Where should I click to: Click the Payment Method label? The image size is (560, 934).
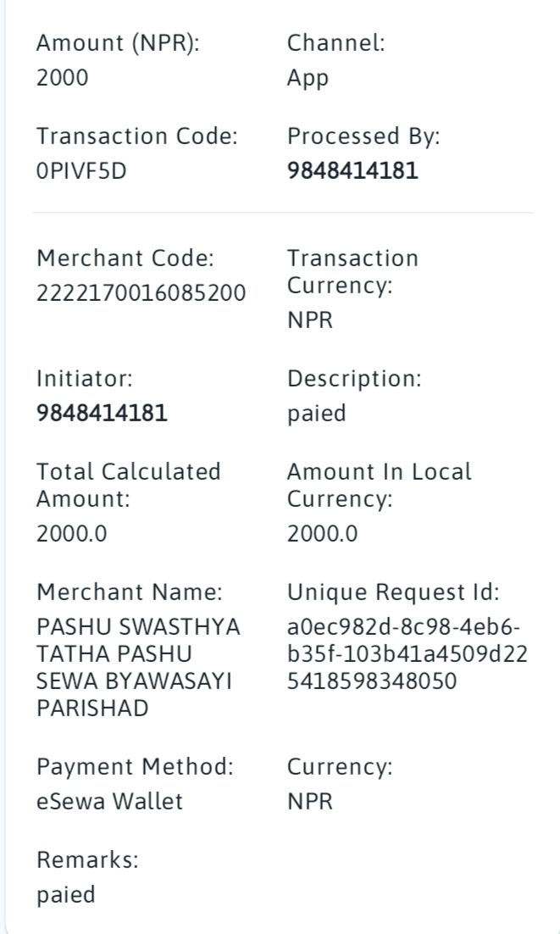pos(135,767)
